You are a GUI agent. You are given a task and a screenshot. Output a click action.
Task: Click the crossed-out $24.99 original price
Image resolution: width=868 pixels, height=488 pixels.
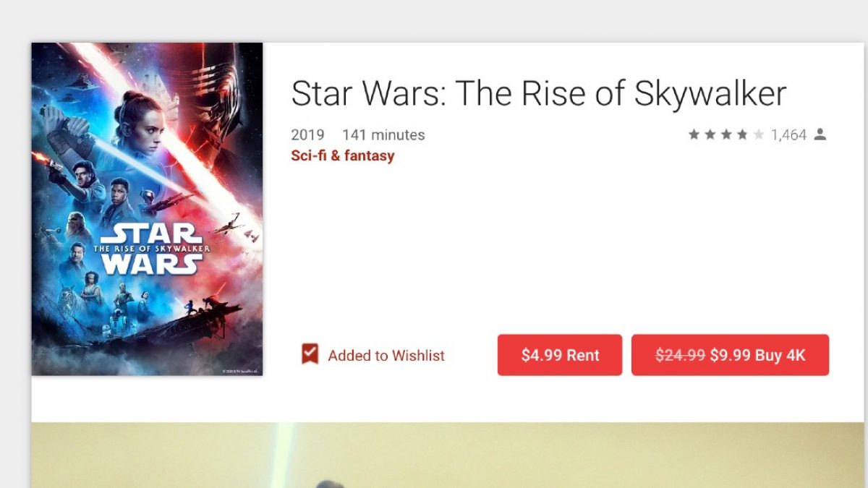680,355
